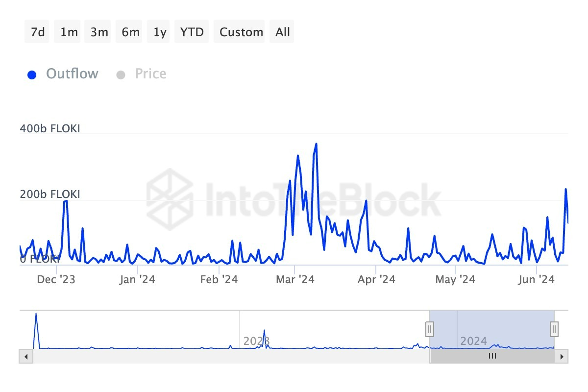Choose the 6m range button

point(130,32)
